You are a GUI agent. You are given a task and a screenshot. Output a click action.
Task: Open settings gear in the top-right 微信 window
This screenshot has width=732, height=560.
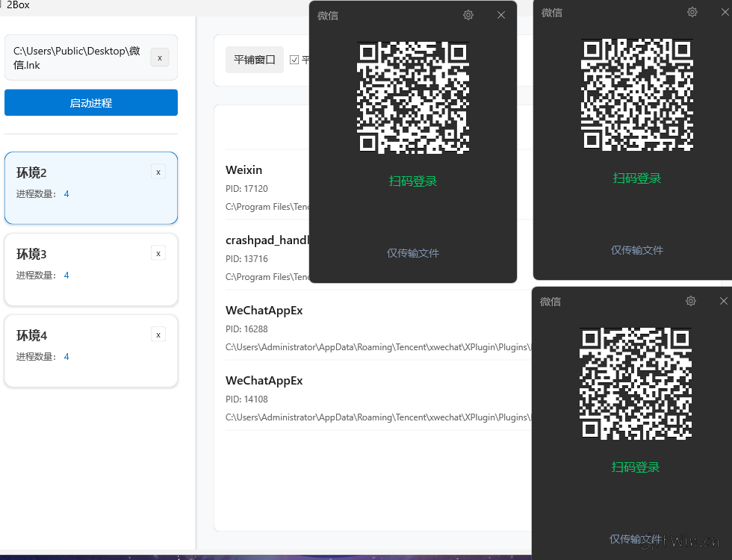click(692, 12)
